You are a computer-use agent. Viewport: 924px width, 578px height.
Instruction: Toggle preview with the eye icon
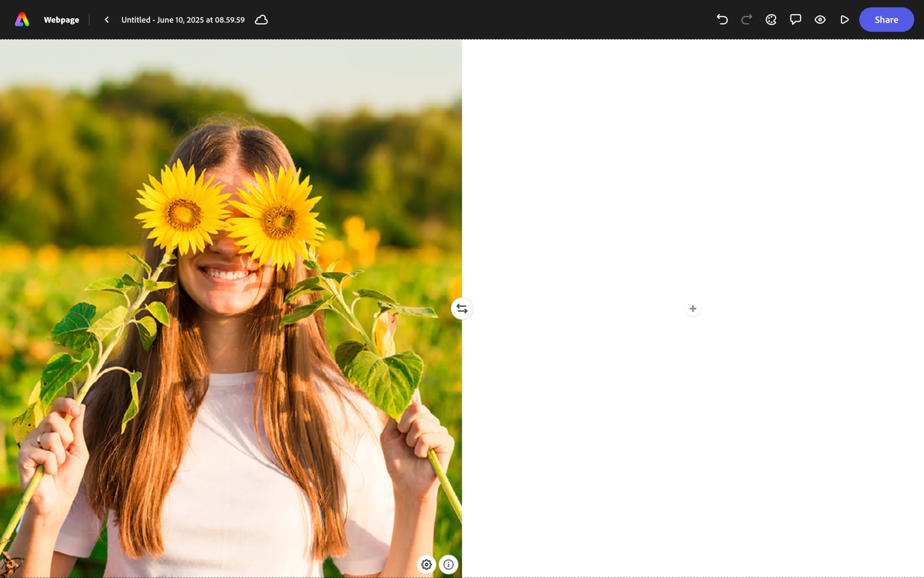(820, 20)
